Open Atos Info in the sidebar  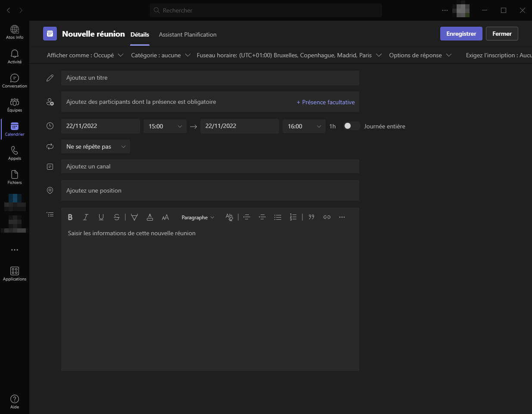tap(15, 32)
